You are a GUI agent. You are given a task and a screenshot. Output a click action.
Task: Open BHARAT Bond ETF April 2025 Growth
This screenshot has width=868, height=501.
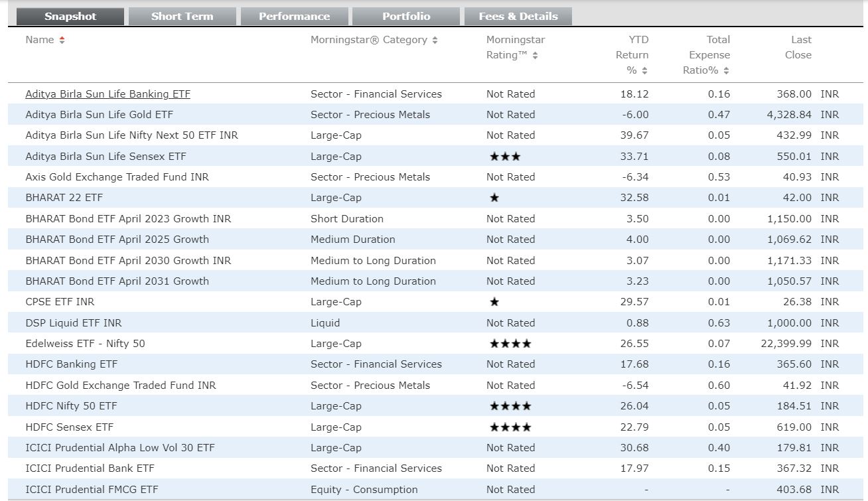(x=117, y=240)
